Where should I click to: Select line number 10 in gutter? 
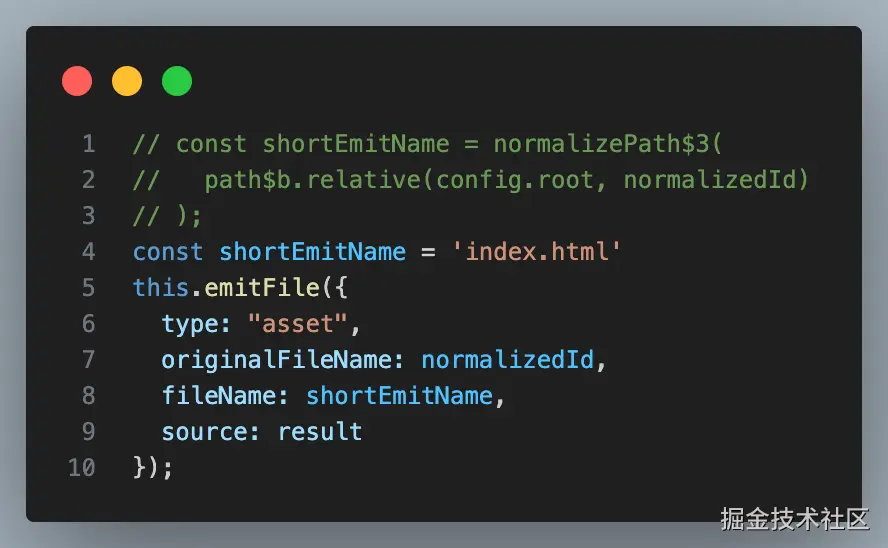tap(82, 468)
